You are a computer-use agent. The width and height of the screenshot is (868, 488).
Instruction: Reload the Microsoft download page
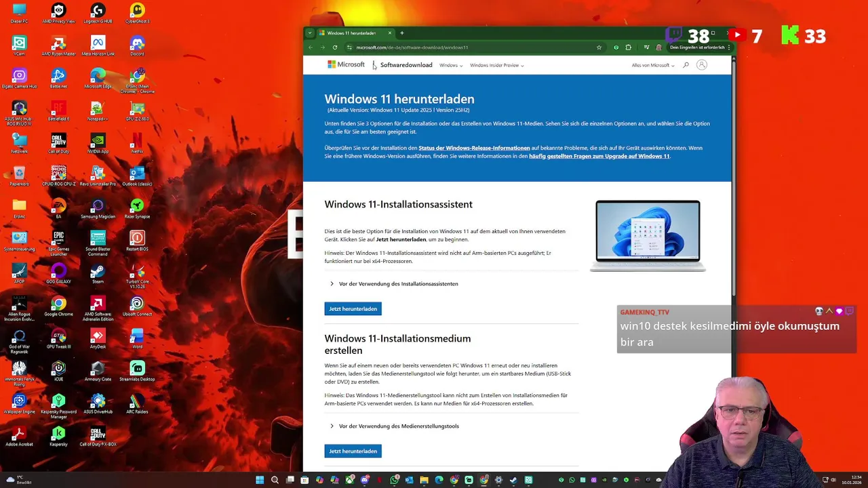click(334, 47)
